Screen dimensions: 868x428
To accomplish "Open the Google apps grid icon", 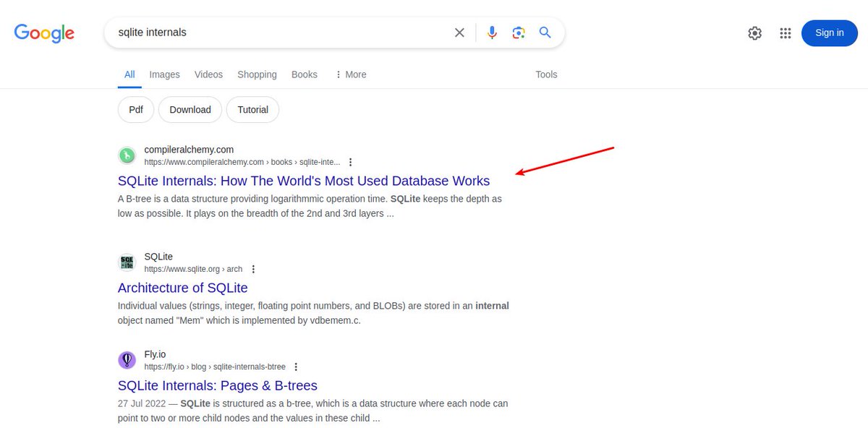I will pyautogui.click(x=786, y=33).
